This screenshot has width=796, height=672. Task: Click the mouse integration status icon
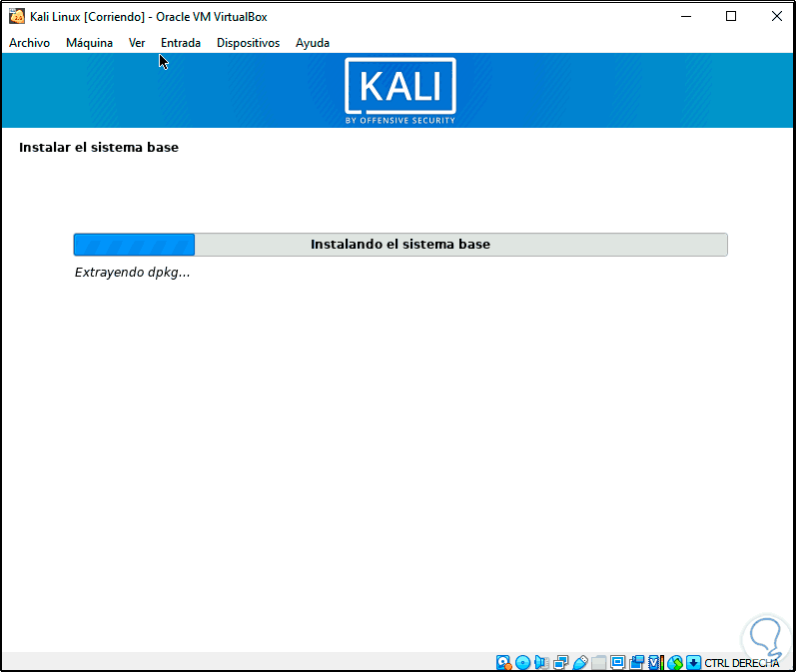(675, 662)
